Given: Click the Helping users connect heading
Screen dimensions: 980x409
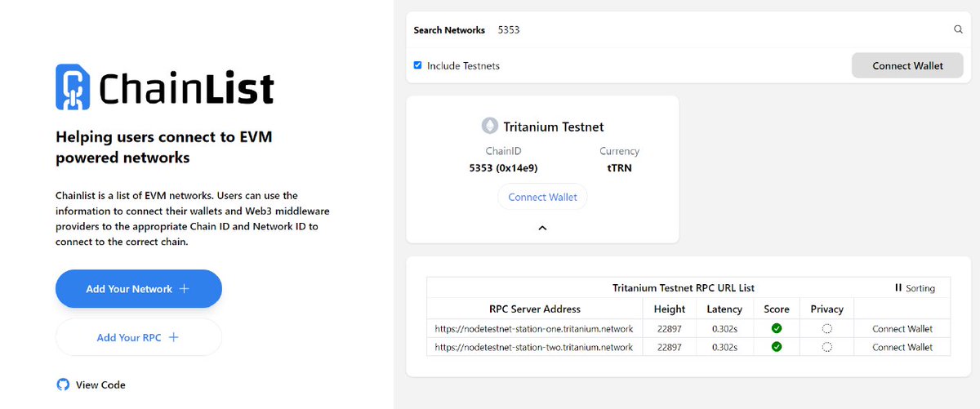Looking at the screenshot, I should point(163,147).
